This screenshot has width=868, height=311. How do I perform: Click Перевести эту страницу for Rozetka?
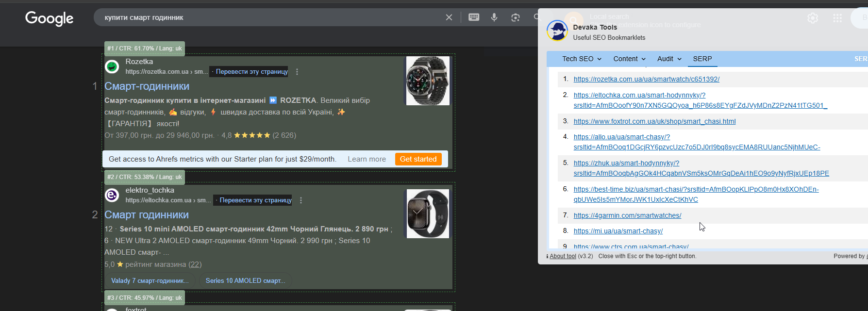(x=251, y=72)
